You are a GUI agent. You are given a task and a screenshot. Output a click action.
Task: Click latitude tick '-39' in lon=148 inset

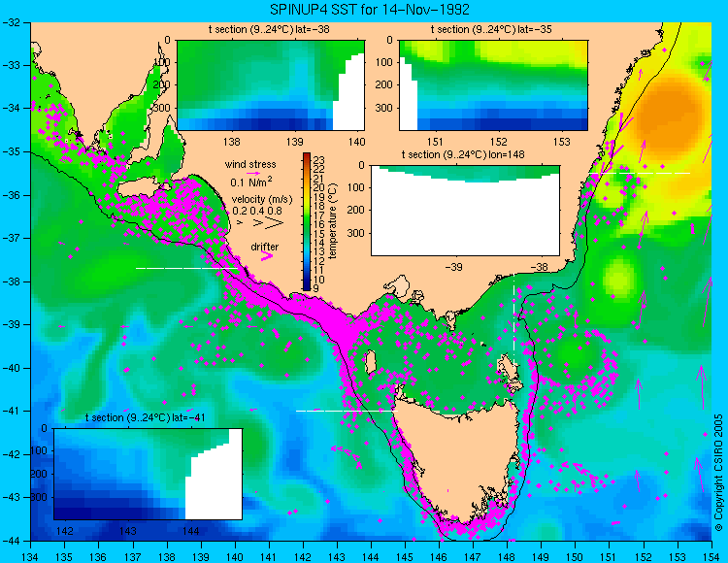[x=454, y=267]
